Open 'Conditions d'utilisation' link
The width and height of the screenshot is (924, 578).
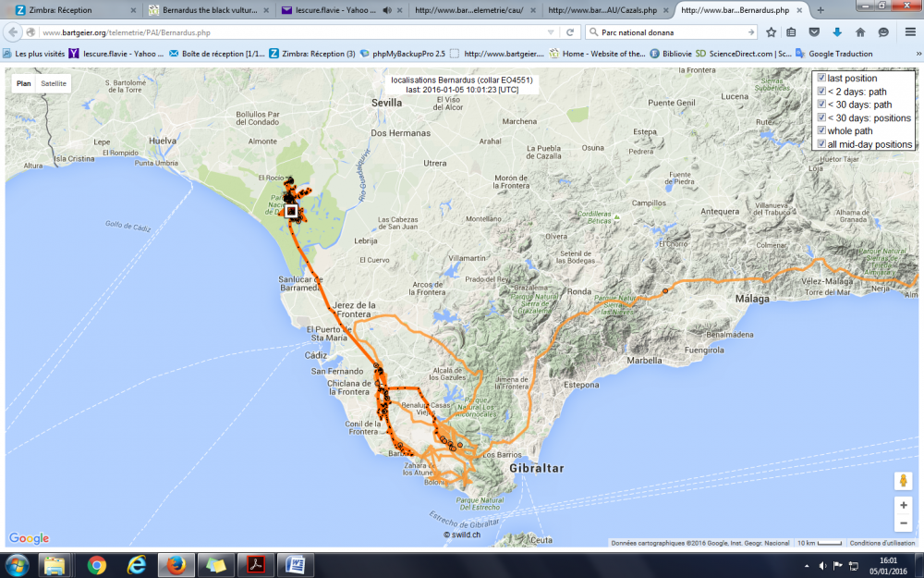(x=882, y=543)
